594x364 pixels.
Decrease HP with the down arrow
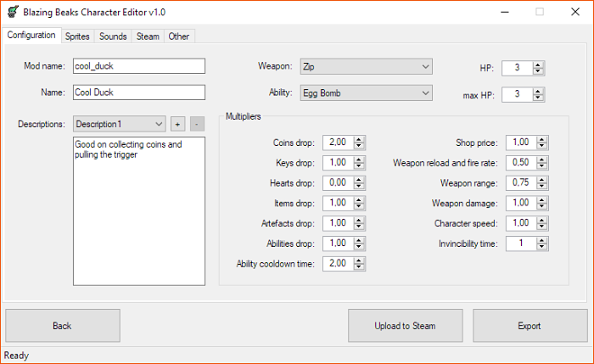[x=538, y=71]
